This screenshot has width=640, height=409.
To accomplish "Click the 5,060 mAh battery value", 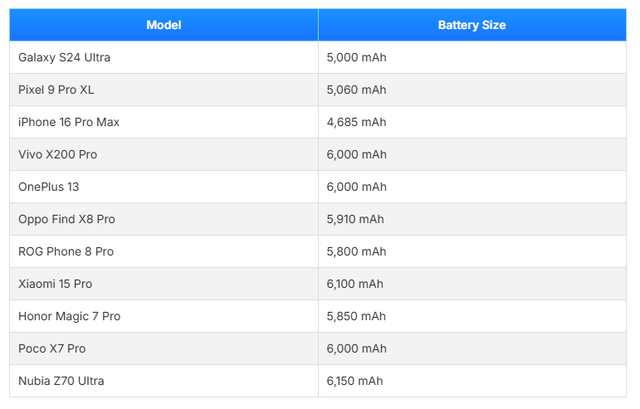I will point(356,90).
